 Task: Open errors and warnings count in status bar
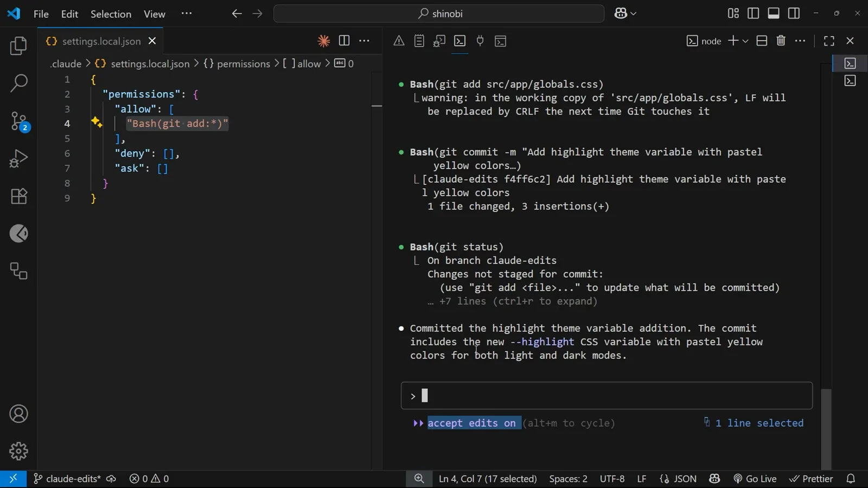click(x=149, y=479)
